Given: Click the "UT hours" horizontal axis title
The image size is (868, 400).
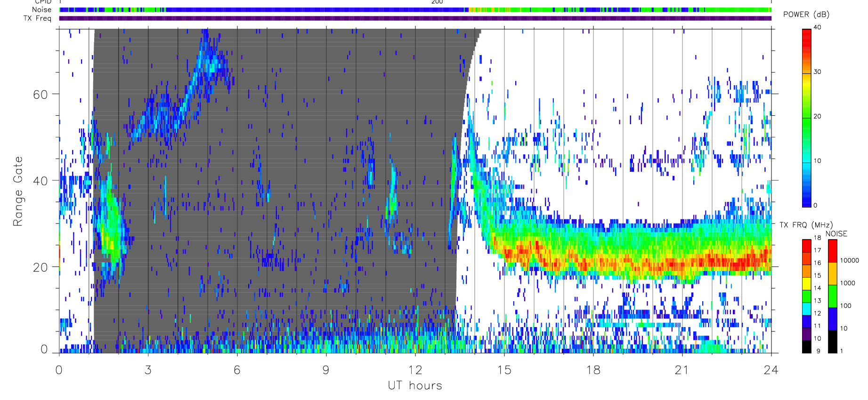Looking at the screenshot, I should pyautogui.click(x=415, y=385).
